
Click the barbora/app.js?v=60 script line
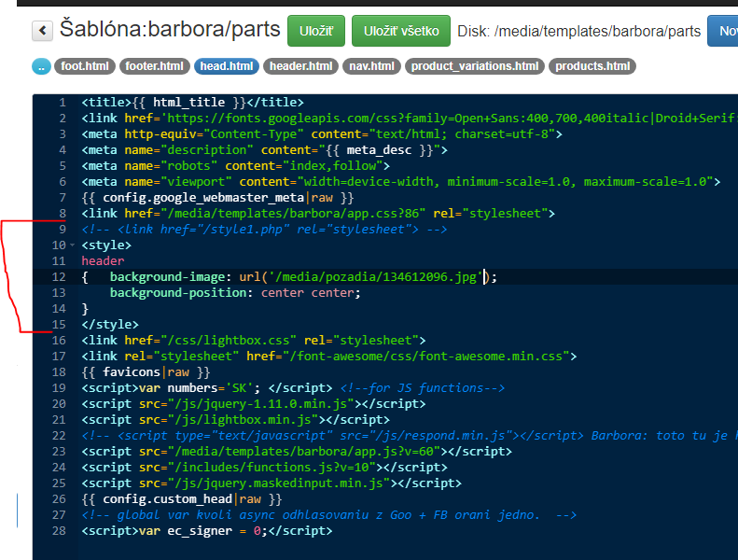297,452
